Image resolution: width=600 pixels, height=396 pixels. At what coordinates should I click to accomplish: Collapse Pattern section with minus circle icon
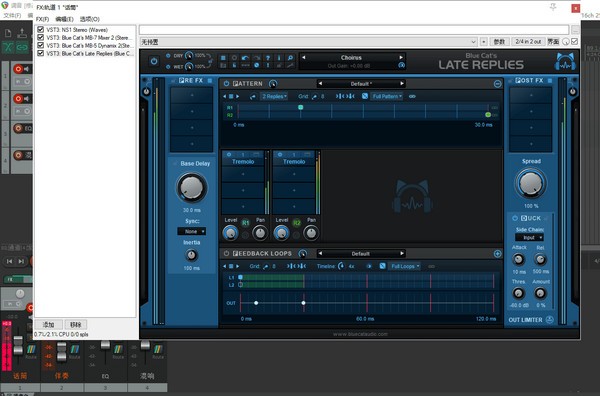(497, 84)
